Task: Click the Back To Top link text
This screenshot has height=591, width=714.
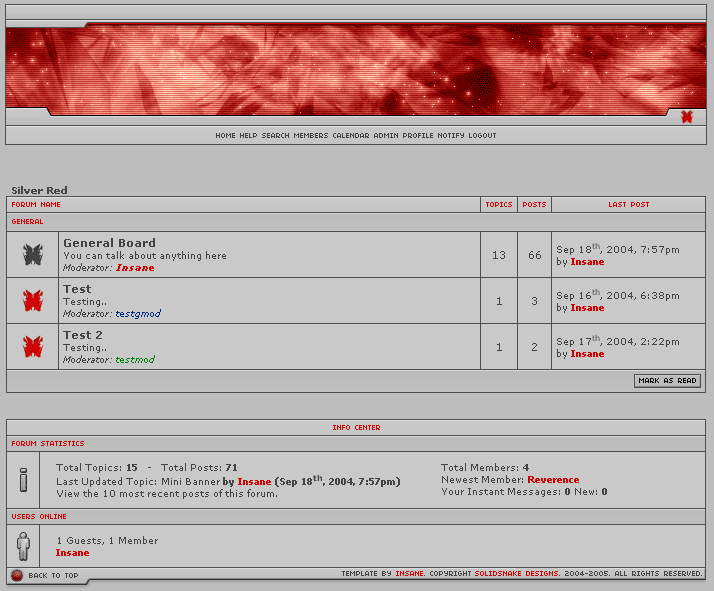Action: [x=53, y=576]
